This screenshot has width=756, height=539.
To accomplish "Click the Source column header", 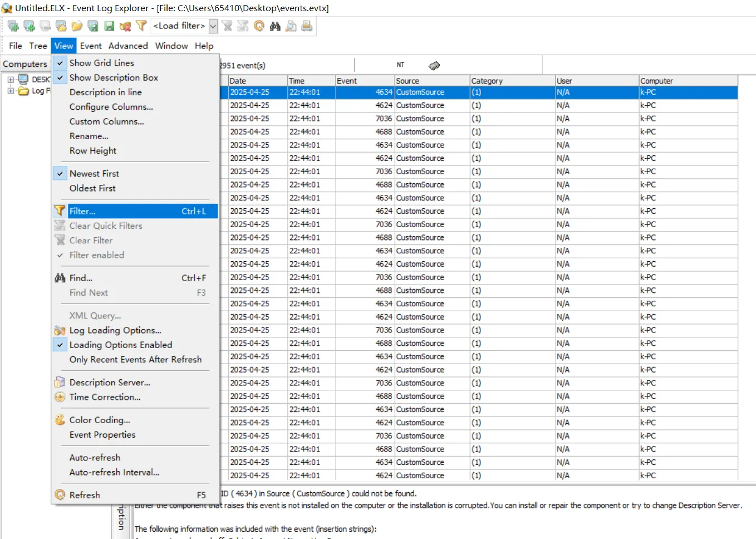I will click(432, 81).
